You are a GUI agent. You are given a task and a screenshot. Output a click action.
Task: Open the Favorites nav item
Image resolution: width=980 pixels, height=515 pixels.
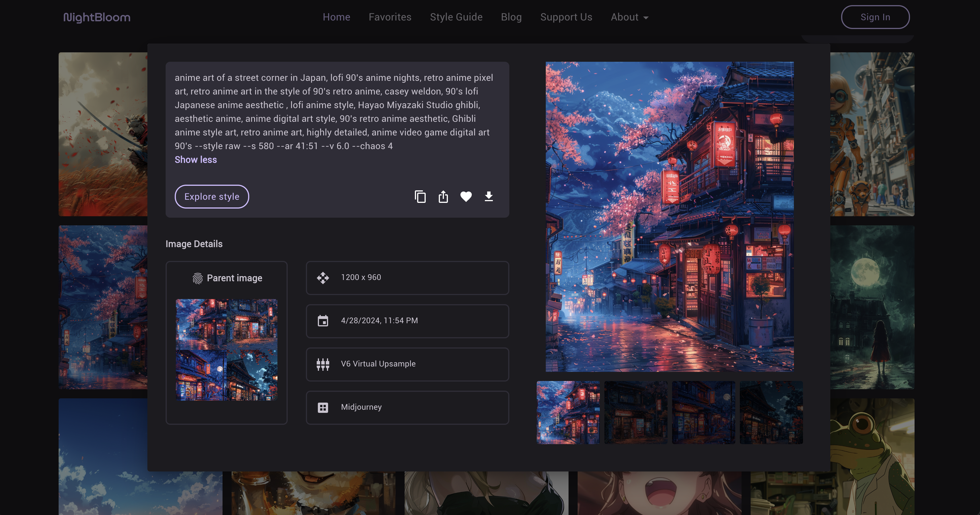390,17
